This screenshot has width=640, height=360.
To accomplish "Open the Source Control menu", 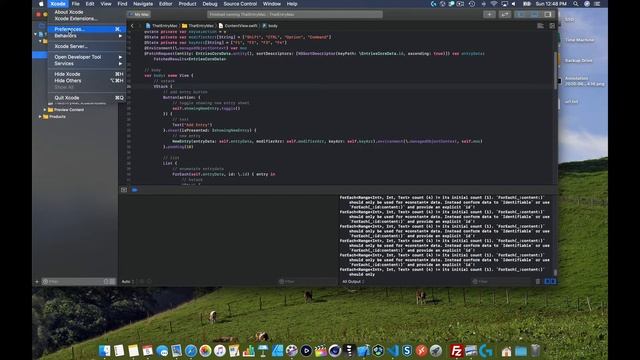I will pyautogui.click(x=240, y=4).
